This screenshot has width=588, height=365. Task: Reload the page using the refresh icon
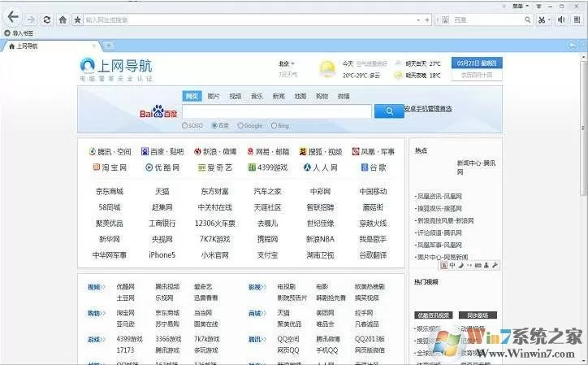tap(47, 20)
